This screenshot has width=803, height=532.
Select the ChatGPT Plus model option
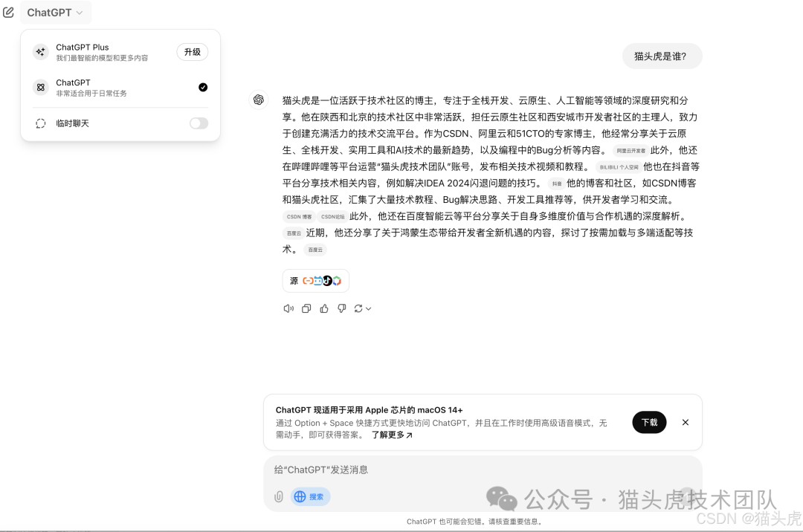[x=120, y=52]
